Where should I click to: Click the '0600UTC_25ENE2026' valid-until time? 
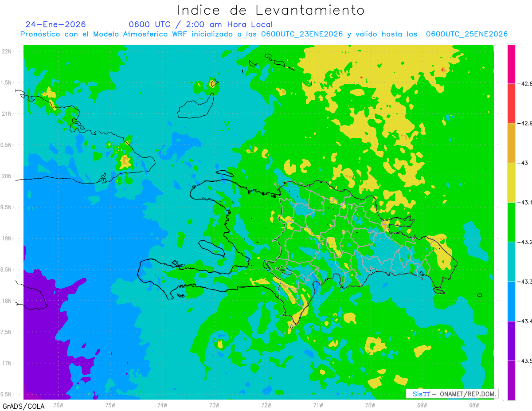click(467, 34)
